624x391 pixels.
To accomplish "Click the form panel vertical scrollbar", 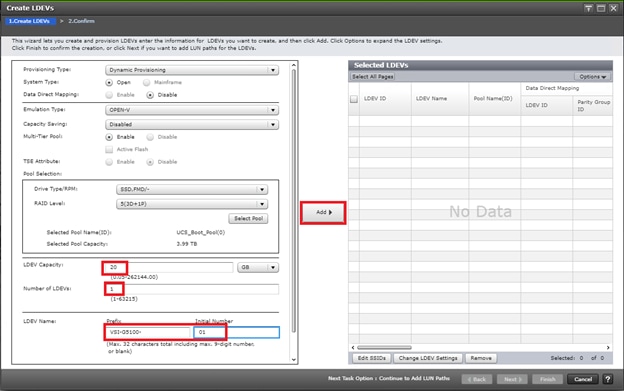I will point(294,201).
